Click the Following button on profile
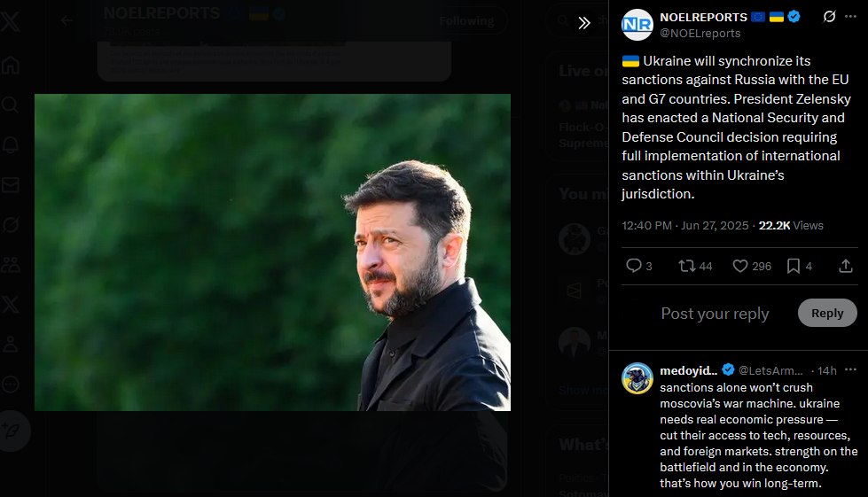Viewport: 868px width, 497px height. pos(466,21)
